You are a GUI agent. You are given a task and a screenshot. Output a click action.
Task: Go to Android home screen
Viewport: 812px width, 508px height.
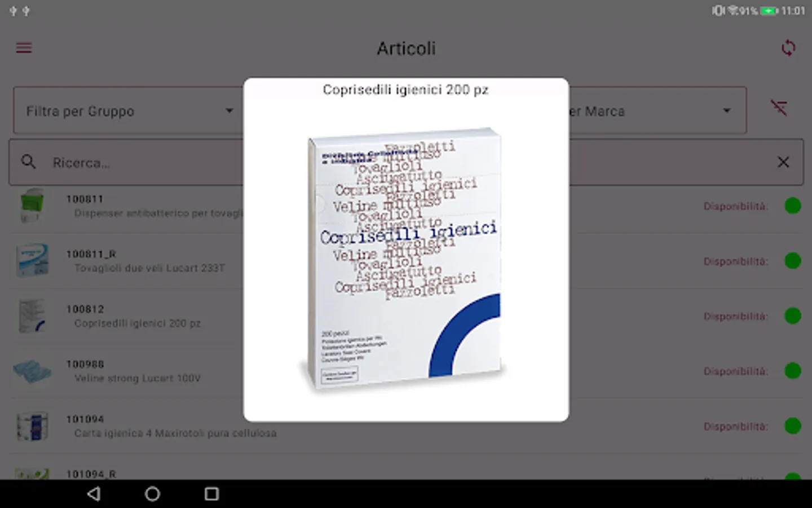pyautogui.click(x=152, y=494)
